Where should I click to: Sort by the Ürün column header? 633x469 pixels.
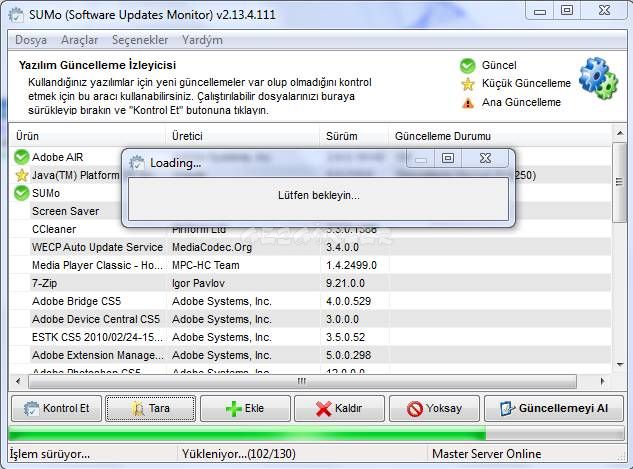[x=87, y=136]
